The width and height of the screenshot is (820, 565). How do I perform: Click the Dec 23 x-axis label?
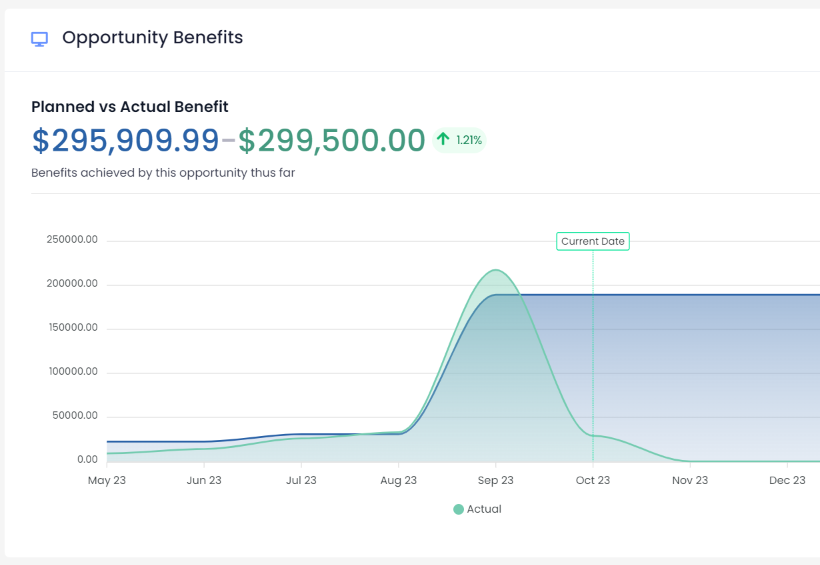787,481
